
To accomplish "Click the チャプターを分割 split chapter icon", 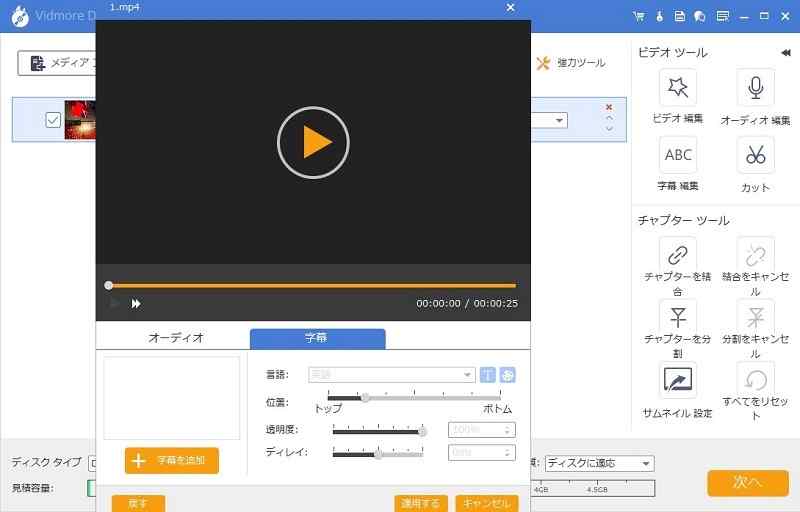I will [678, 317].
